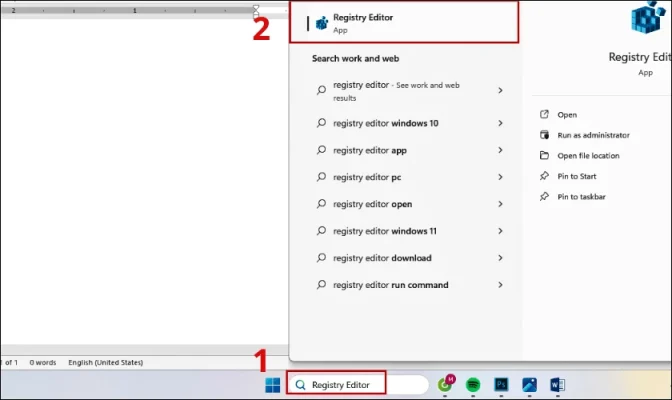Click Run as administrator

[x=593, y=134]
